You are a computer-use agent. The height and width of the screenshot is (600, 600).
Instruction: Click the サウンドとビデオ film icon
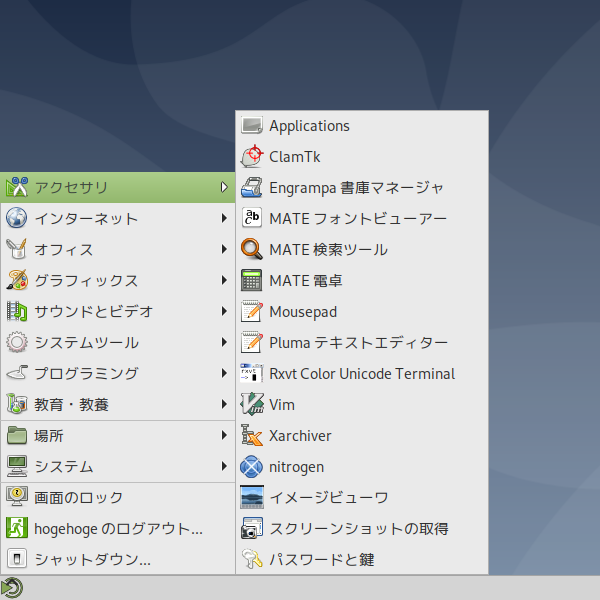(17, 311)
